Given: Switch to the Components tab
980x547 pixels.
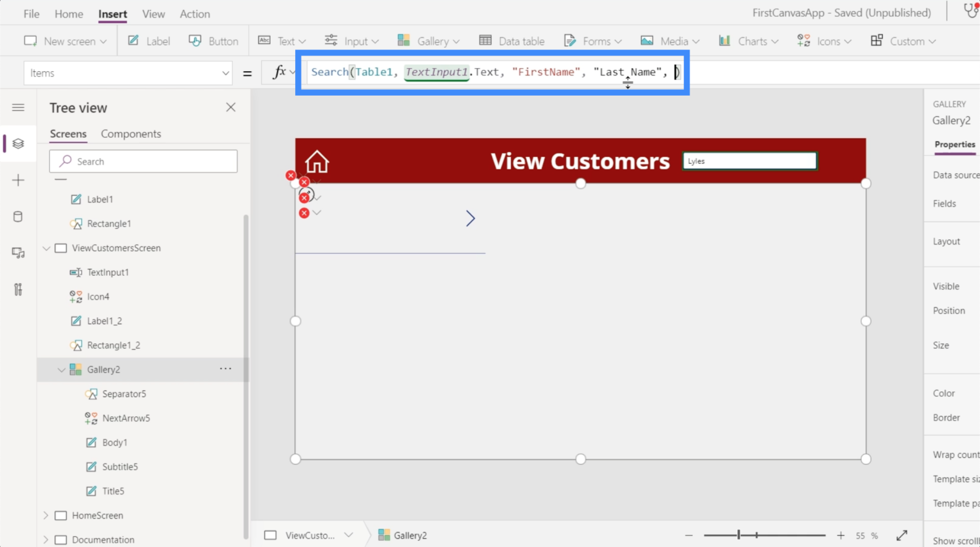Looking at the screenshot, I should (x=131, y=134).
